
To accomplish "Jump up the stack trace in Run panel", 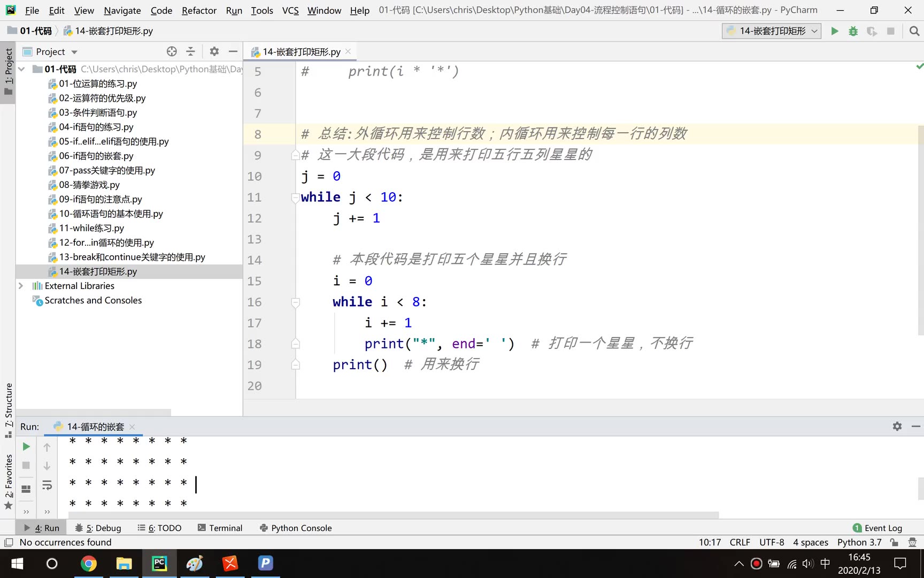I will pyautogui.click(x=47, y=446).
